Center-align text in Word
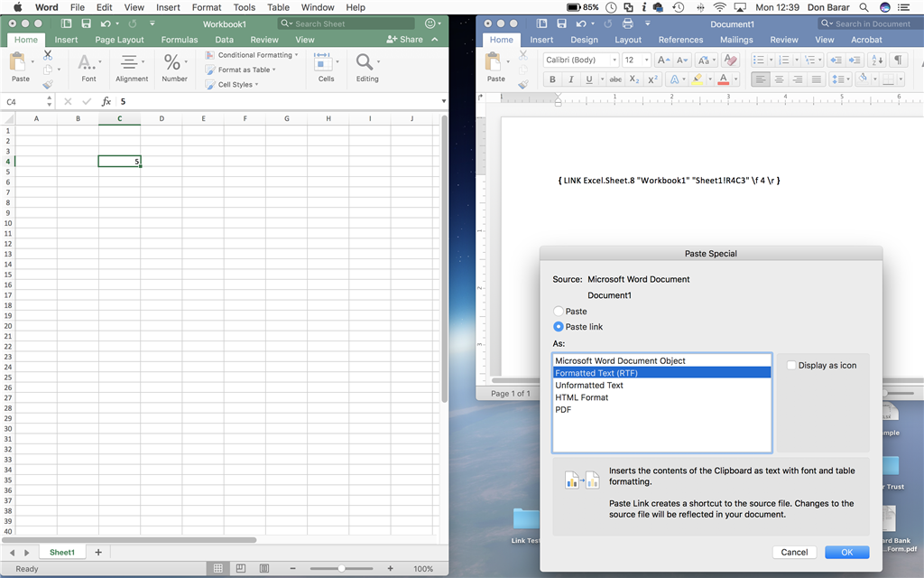The height and width of the screenshot is (578, 924). [x=779, y=79]
